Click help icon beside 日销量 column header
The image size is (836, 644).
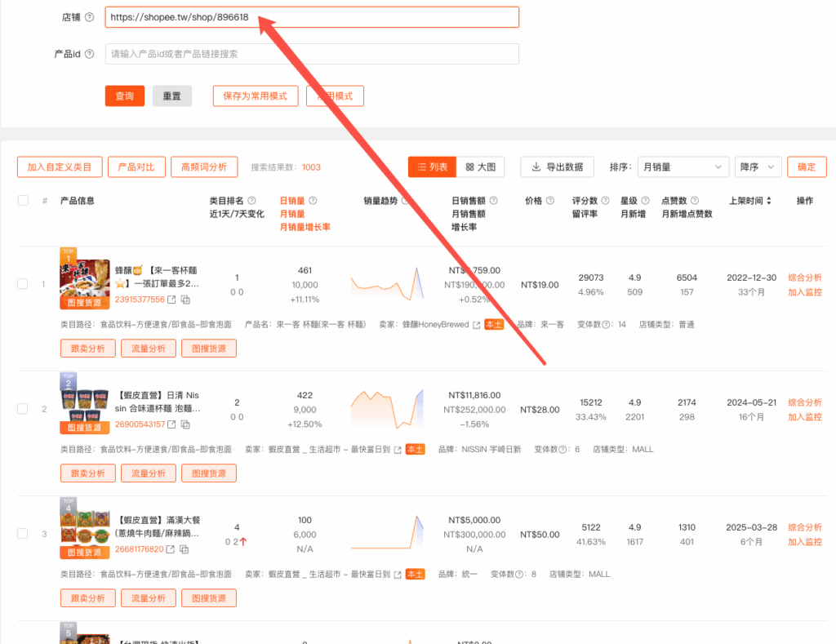click(313, 201)
